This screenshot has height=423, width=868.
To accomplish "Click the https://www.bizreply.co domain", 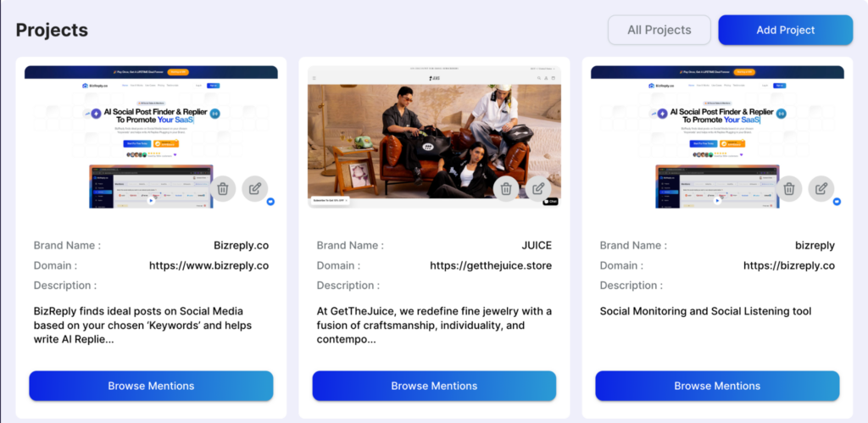I will pyautogui.click(x=209, y=265).
